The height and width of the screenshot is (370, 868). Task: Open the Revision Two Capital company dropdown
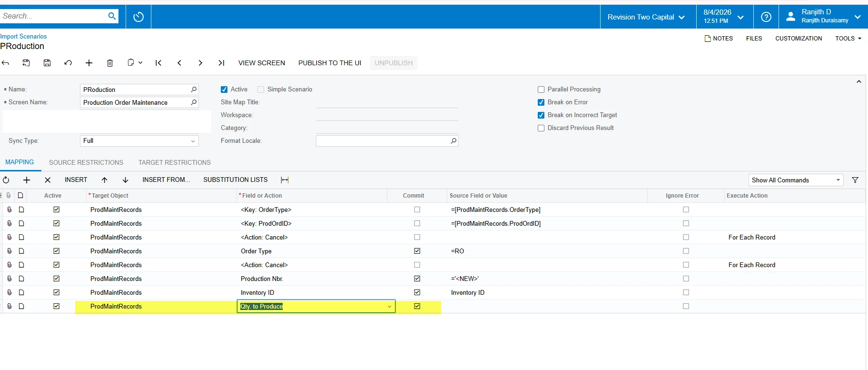pos(646,17)
